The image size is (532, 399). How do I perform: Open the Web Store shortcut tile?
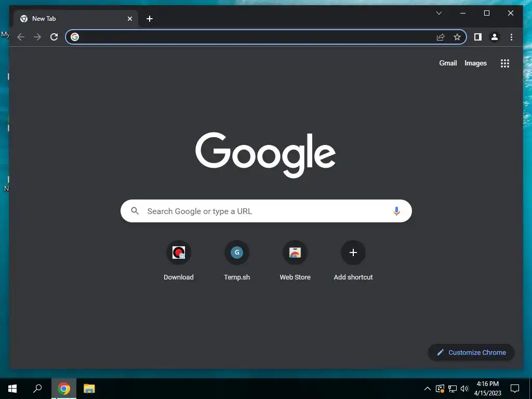pos(295,261)
